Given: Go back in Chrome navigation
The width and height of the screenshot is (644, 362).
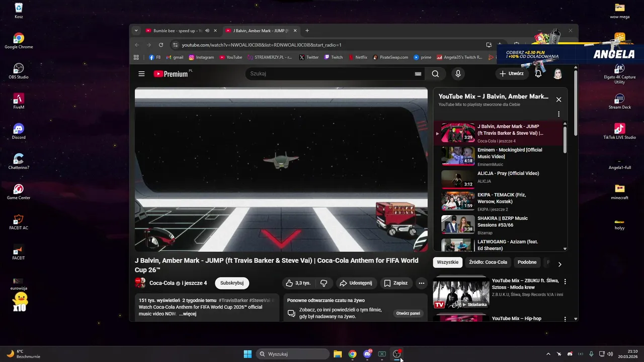Looking at the screenshot, I should (x=137, y=45).
